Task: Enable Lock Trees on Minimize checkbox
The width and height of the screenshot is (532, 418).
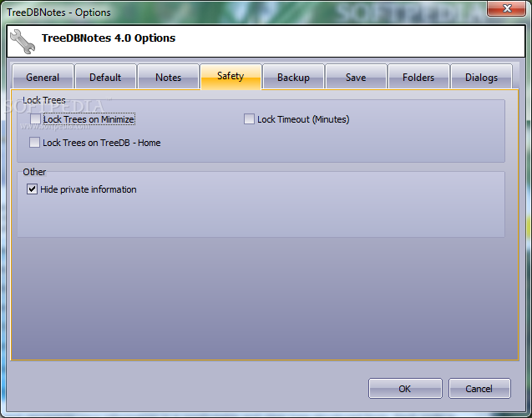Action: pyautogui.click(x=35, y=119)
